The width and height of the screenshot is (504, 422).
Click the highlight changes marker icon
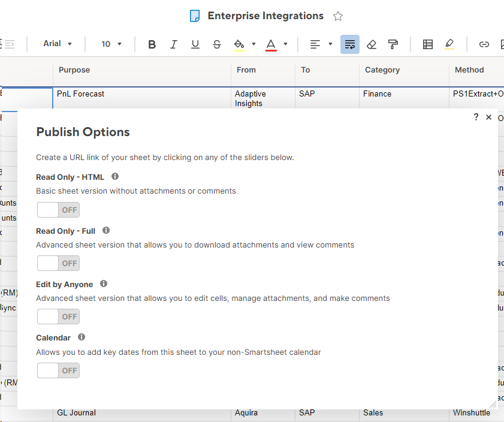pos(449,44)
